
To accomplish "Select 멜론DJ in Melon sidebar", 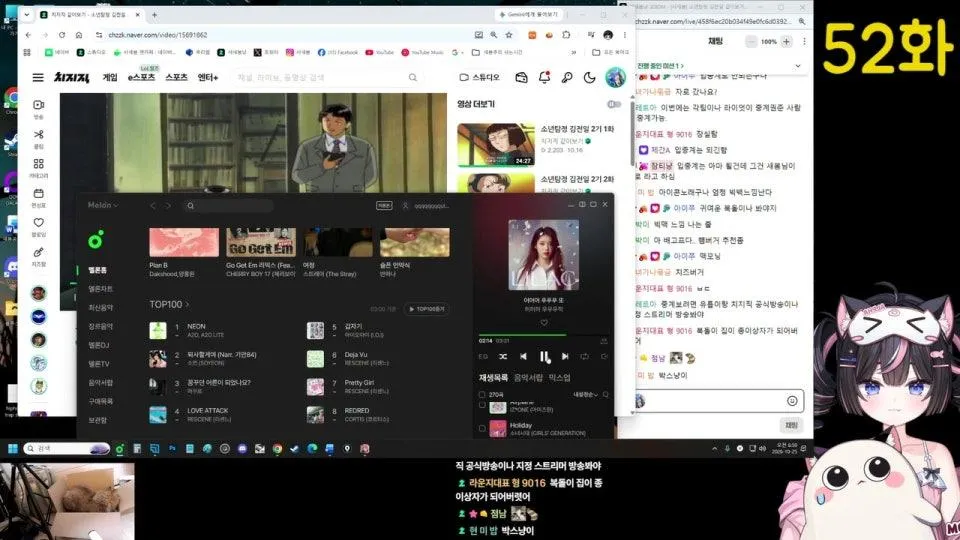I will point(99,345).
